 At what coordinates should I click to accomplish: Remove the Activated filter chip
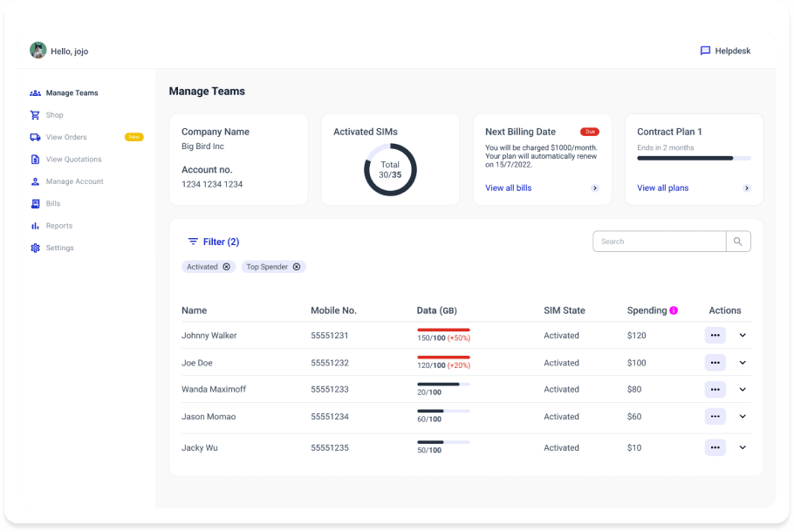(x=227, y=267)
